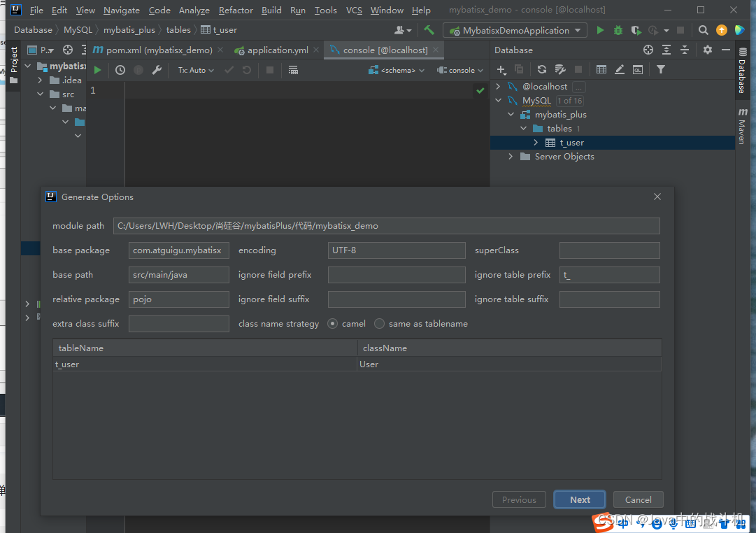
Task: Add new data source plus icon
Action: (x=501, y=70)
